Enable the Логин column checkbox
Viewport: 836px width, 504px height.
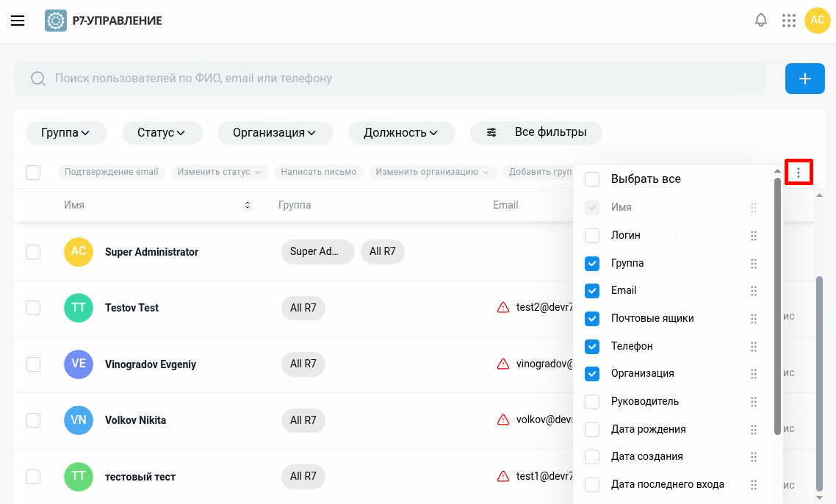(592, 235)
